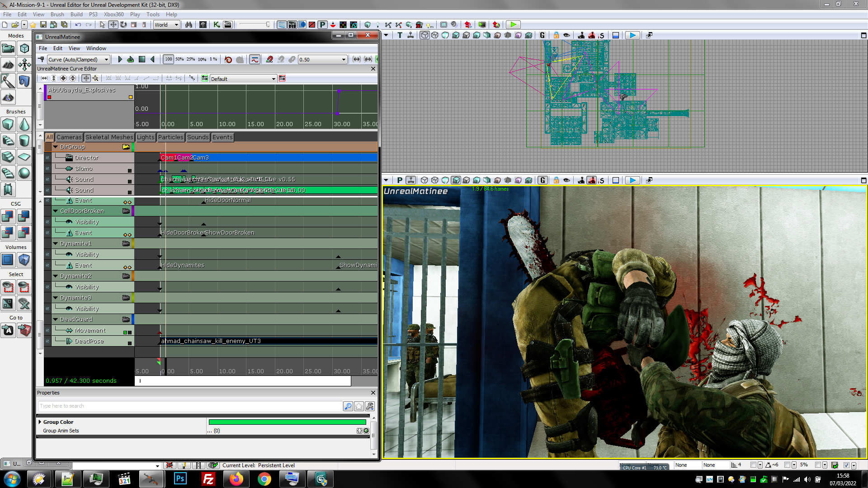Open Matinee clapperboard icon in main toolbar
Screen dimensions: 868x488
tap(228, 25)
